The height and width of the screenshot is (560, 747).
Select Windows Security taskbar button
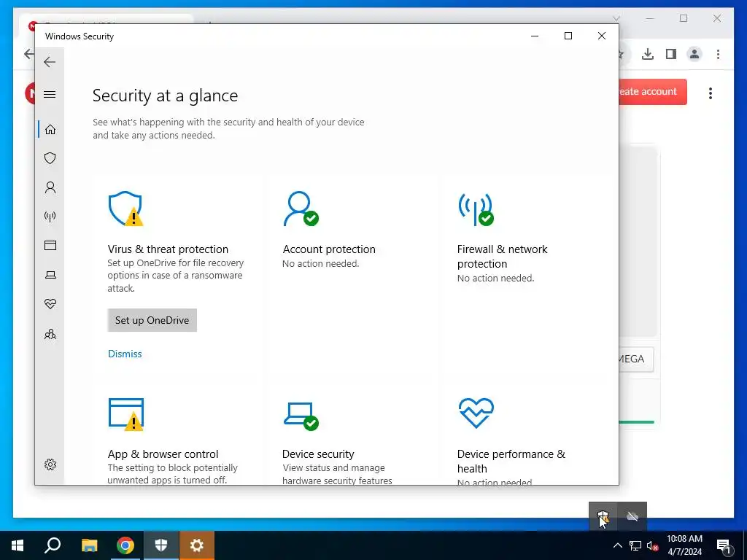click(161, 545)
